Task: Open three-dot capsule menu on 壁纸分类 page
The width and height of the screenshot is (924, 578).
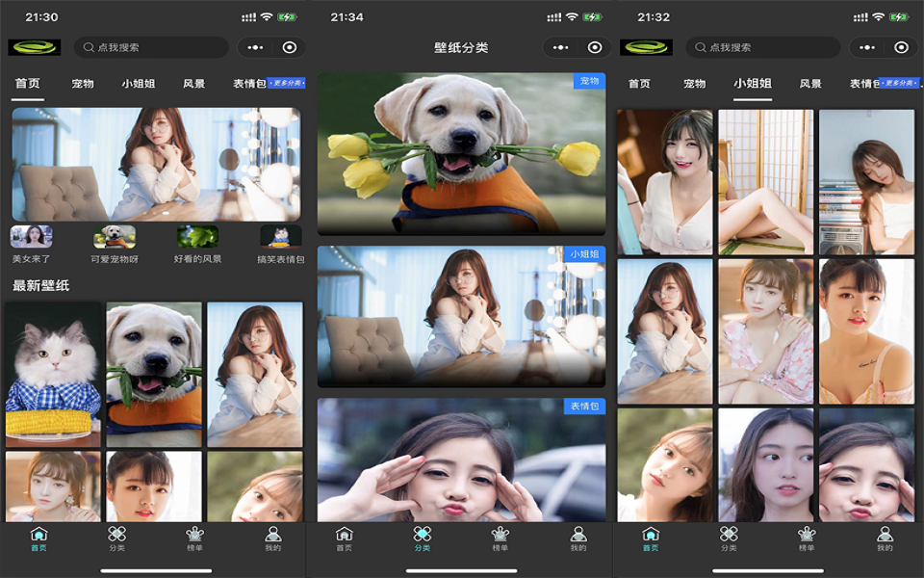Action: click(561, 47)
